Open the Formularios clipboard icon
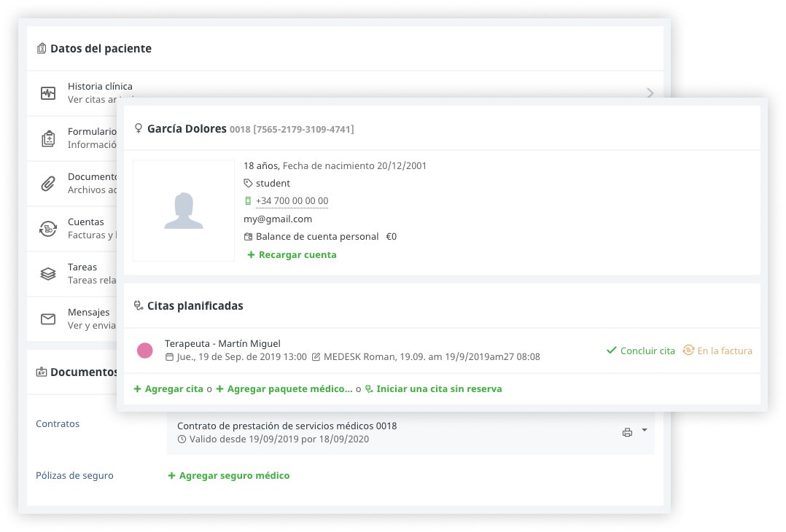The height and width of the screenshot is (532, 786). [x=48, y=138]
